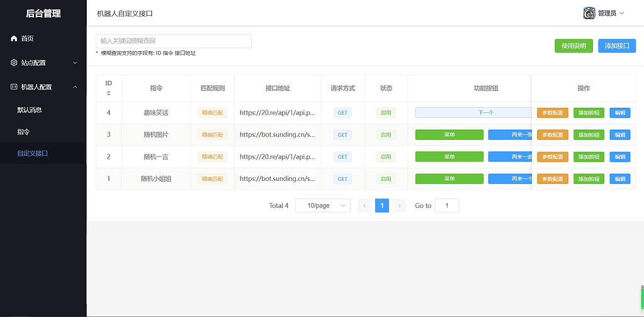This screenshot has width=644, height=317.
Task: Click the keyword fuzzy search input
Action: point(174,41)
